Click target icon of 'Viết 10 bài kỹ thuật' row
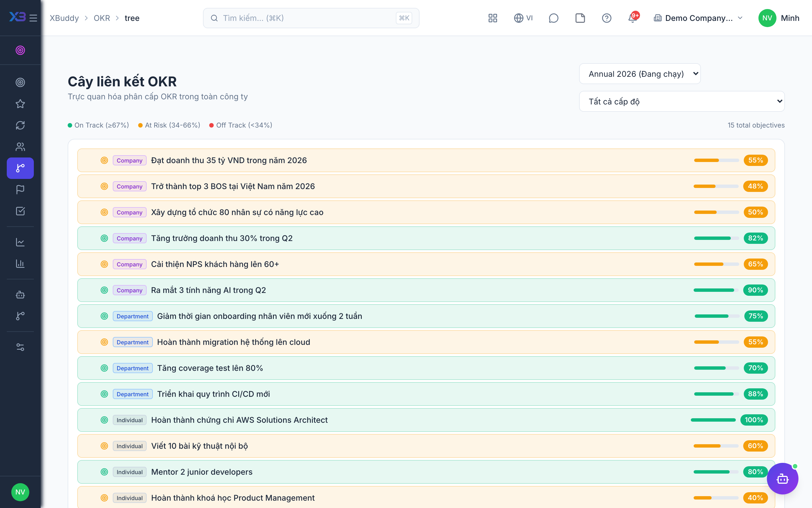This screenshot has height=508, width=812. pos(104,446)
